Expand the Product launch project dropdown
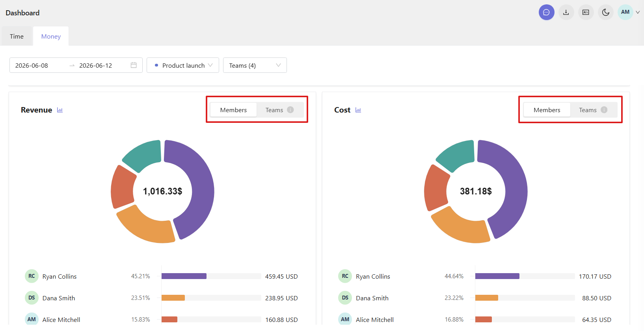The image size is (644, 331). [183, 65]
